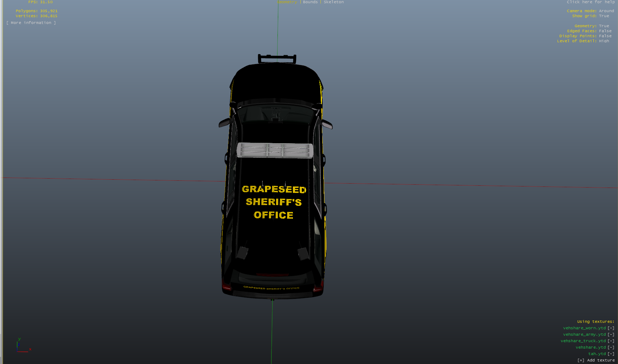Image resolution: width=618 pixels, height=364 pixels.
Task: Toggle the Display Points option
Action: (585, 36)
